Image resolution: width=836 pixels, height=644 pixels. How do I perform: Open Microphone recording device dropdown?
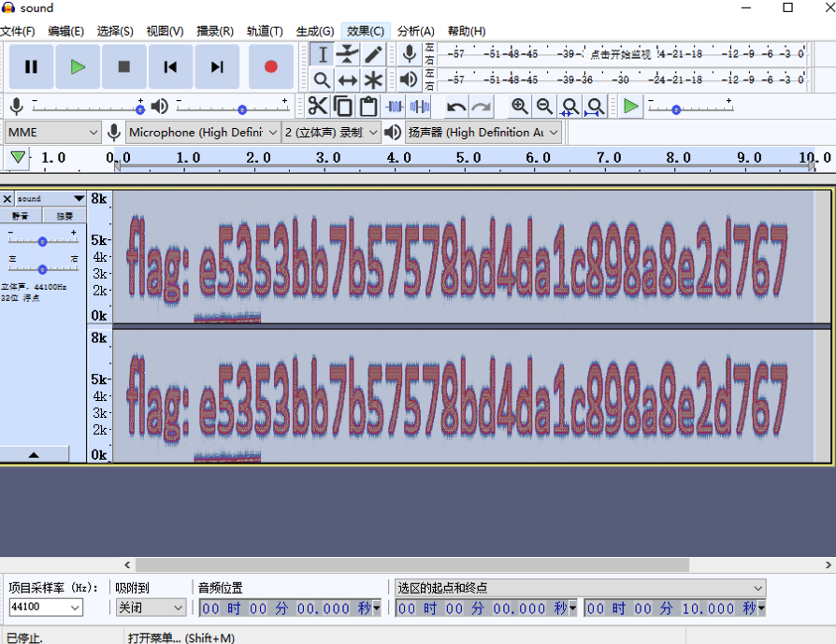click(203, 132)
